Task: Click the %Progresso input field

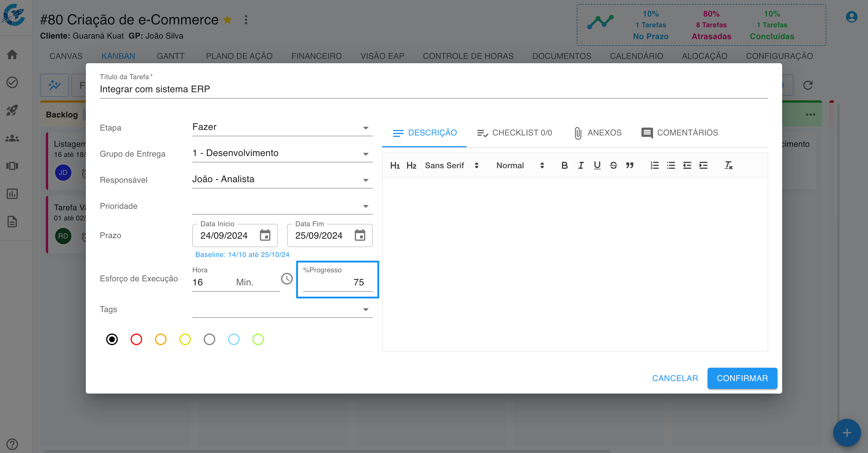Action: (337, 282)
